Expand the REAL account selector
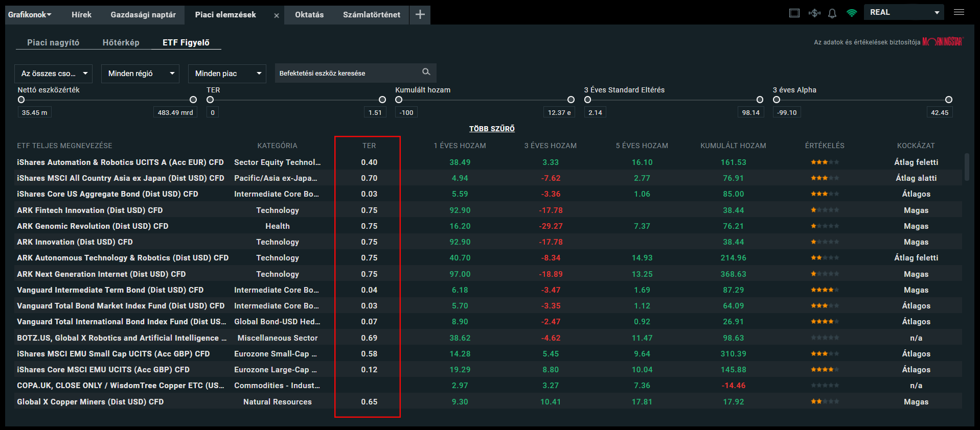The image size is (980, 430). pos(904,12)
